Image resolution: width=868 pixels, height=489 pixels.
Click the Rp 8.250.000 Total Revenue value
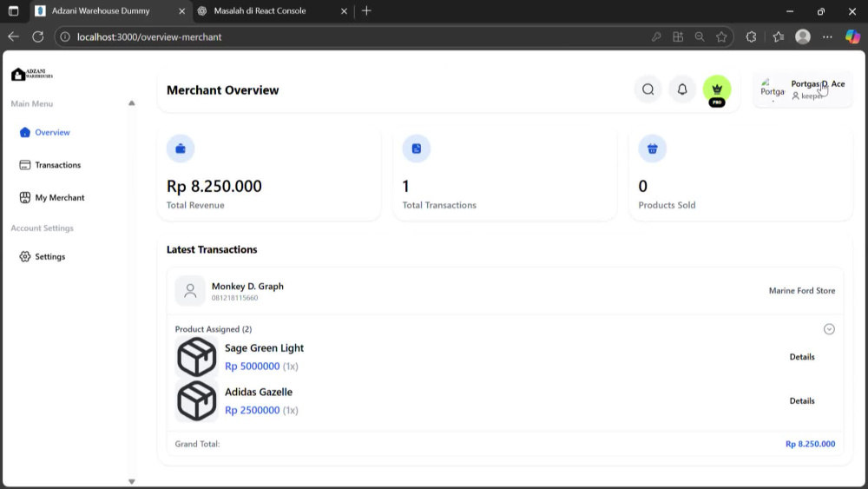(x=214, y=186)
